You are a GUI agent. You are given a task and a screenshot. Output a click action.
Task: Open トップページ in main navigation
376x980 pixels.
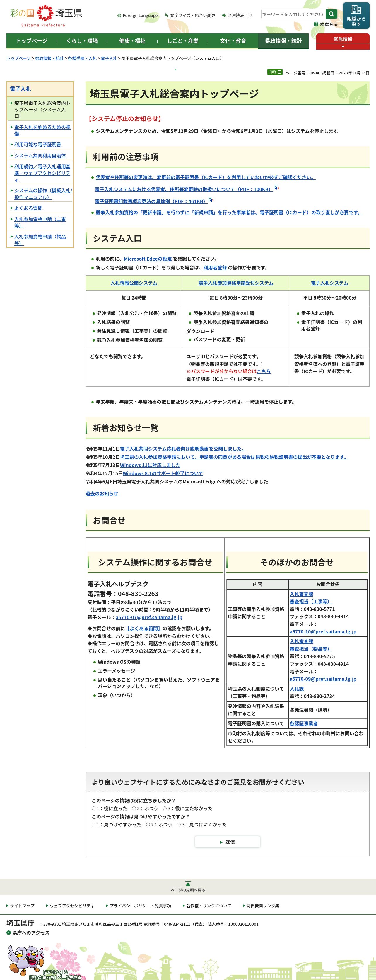[32, 41]
